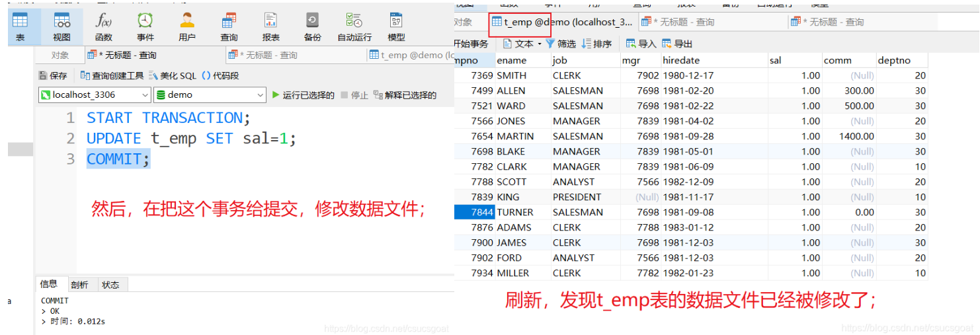Click the 停止 stop button

point(354,95)
